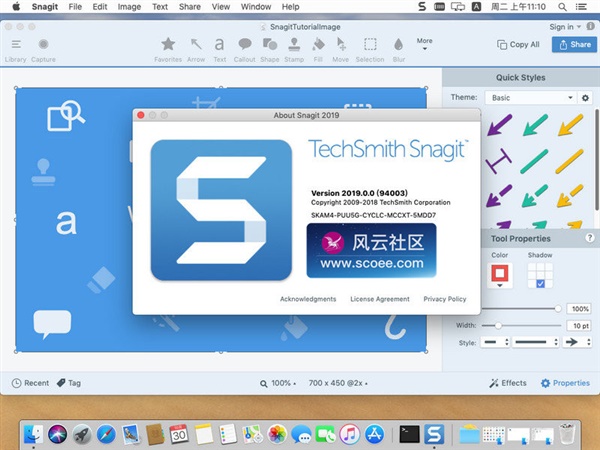600x450 pixels.
Task: Open the License Agreement link
Action: pos(380,299)
